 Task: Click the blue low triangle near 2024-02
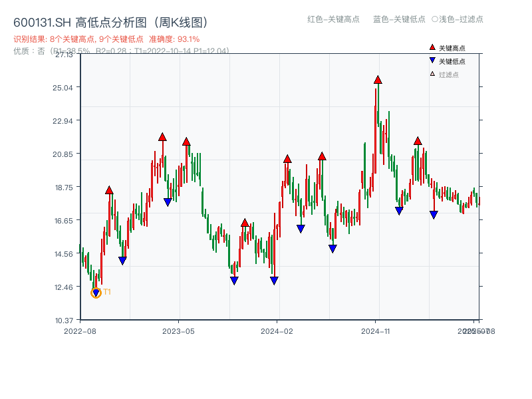(x=275, y=280)
